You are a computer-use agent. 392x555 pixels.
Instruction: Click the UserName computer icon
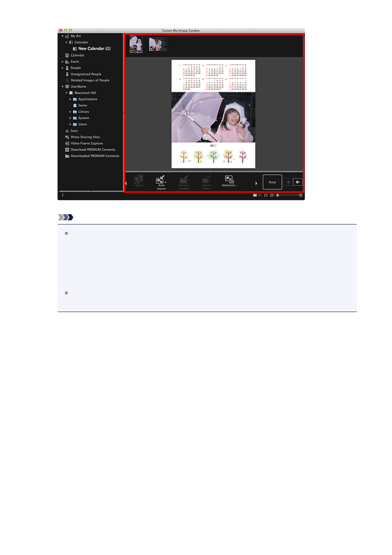tap(67, 87)
